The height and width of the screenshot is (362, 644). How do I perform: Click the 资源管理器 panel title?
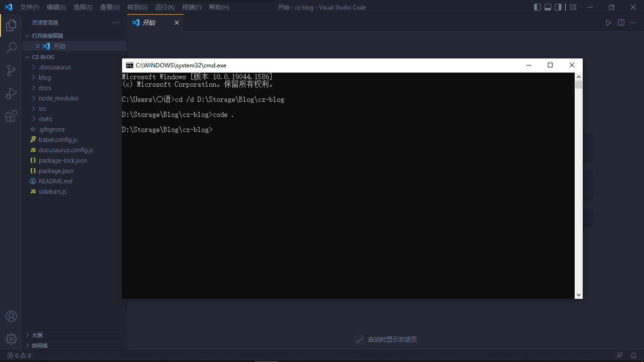pyautogui.click(x=45, y=23)
